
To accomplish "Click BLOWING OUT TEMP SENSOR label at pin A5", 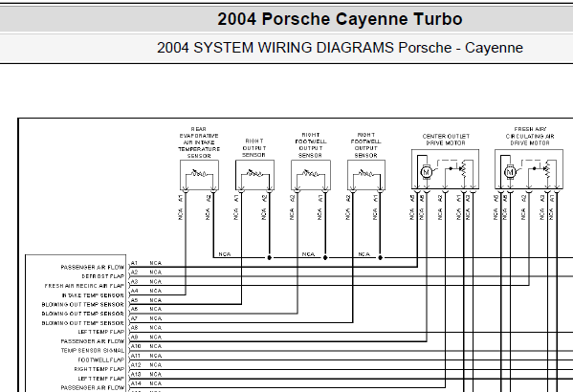I will click(x=83, y=305).
